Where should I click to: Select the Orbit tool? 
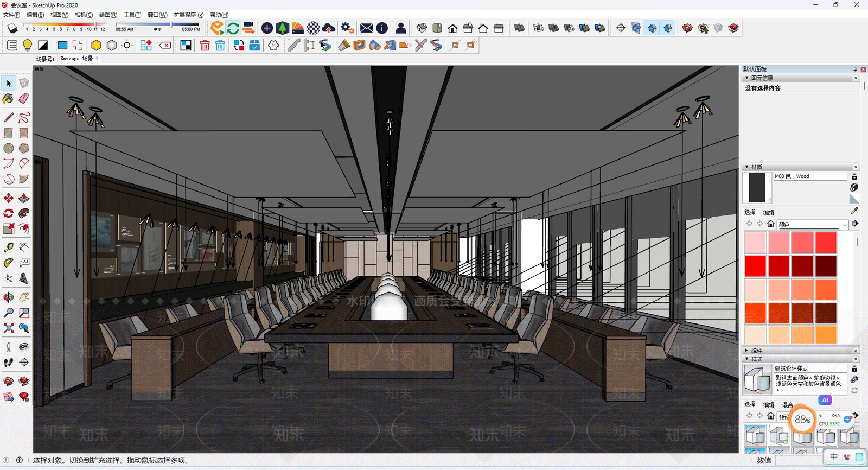coord(9,297)
